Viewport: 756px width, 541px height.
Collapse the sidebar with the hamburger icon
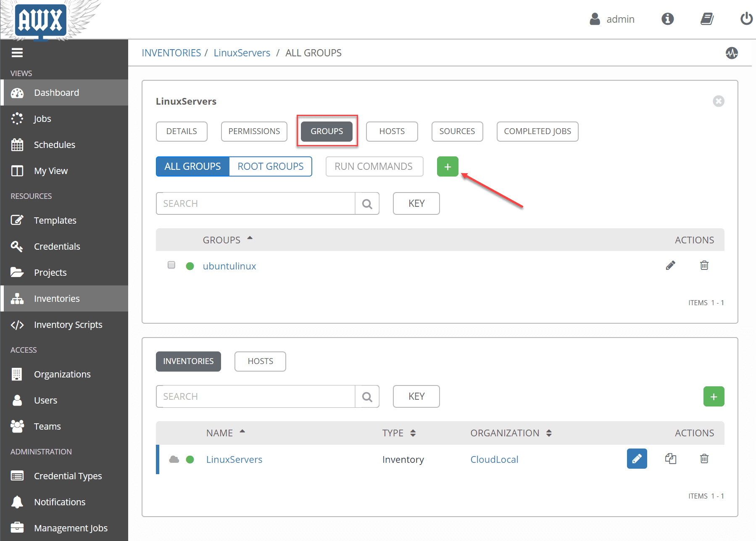pos(17,52)
